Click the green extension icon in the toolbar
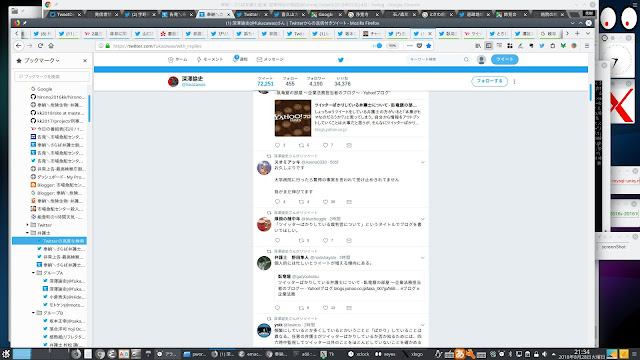The height and width of the screenshot is (360, 640). 563,46
